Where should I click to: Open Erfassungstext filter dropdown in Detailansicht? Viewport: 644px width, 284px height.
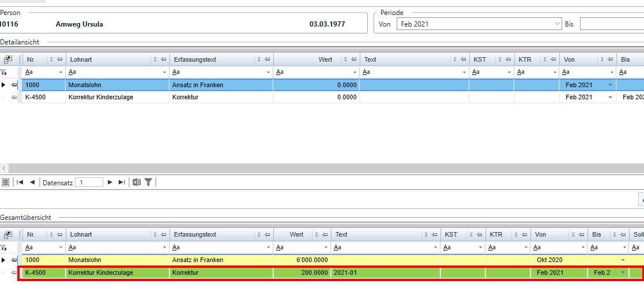pos(269,72)
